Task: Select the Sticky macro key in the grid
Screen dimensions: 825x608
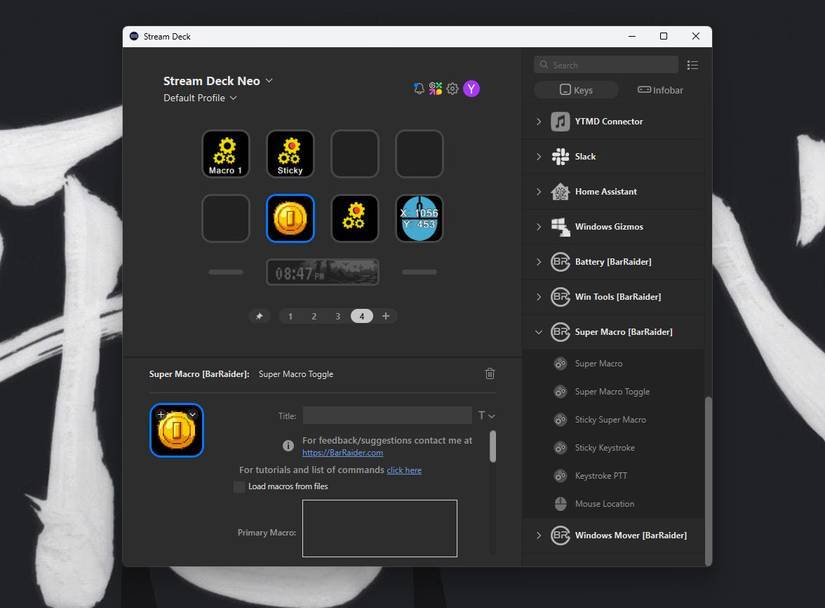Action: [x=289, y=153]
